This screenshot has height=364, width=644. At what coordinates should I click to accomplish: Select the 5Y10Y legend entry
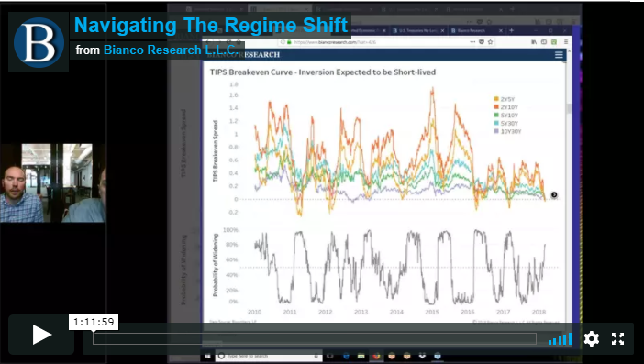click(505, 116)
